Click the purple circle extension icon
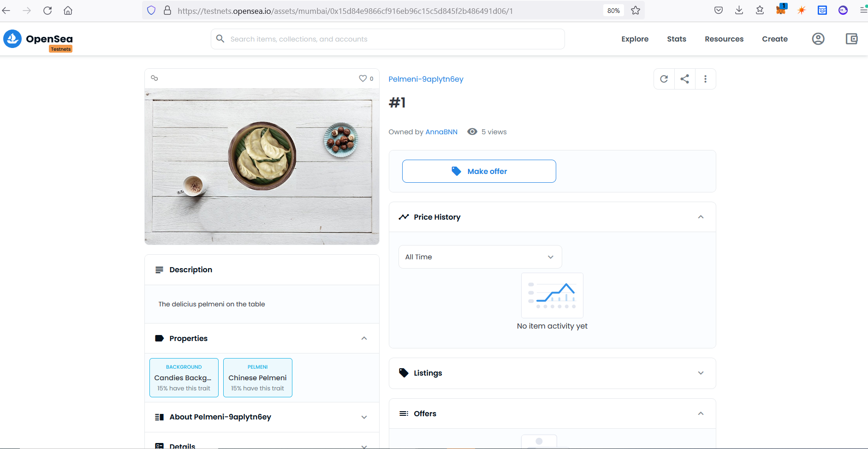Screen dimensions: 868x449 843,10
